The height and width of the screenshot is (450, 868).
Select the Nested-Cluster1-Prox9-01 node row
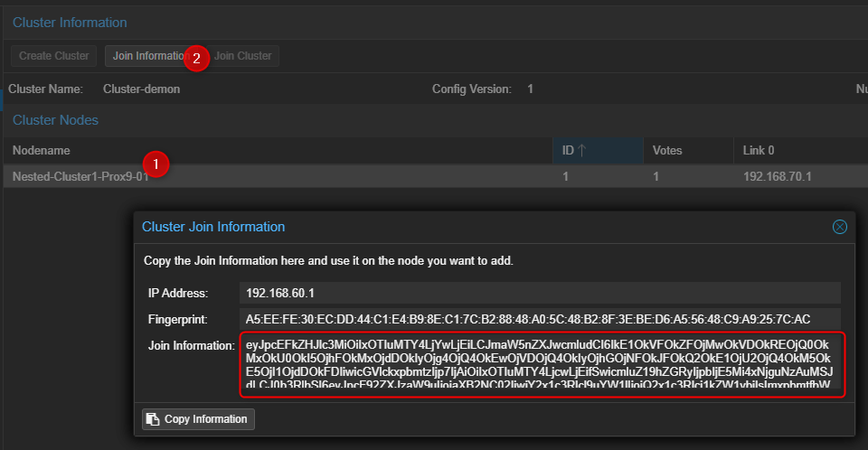tap(436, 176)
